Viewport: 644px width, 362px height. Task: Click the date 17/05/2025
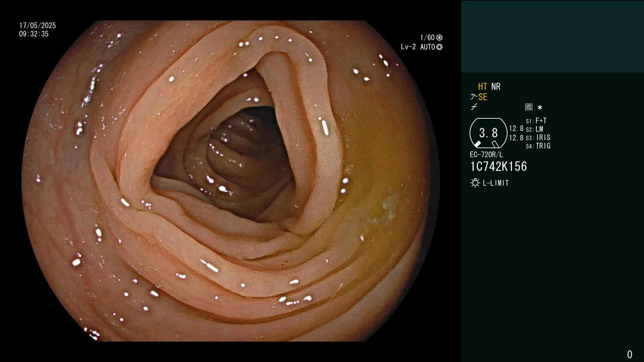38,25
